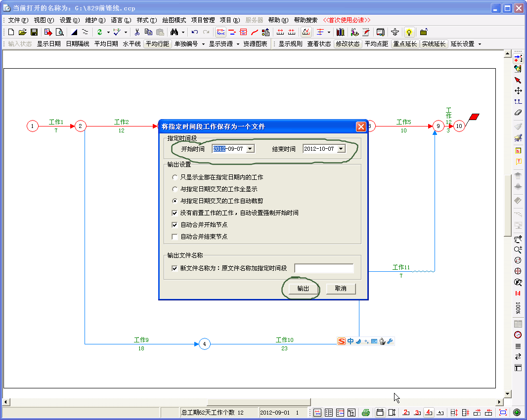The image size is (527, 420).
Task: Click the binoculars Find icon
Action: coord(174,32)
